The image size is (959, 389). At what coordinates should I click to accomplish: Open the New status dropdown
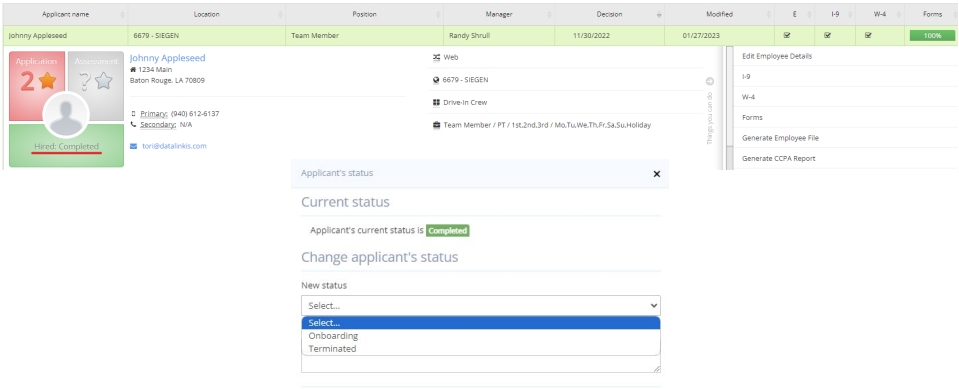click(481, 305)
